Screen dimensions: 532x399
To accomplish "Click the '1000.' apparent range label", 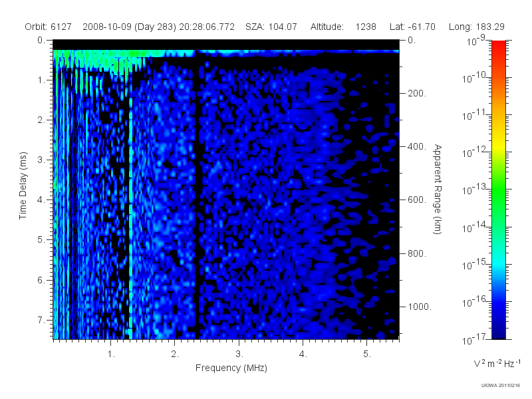I will [419, 307].
